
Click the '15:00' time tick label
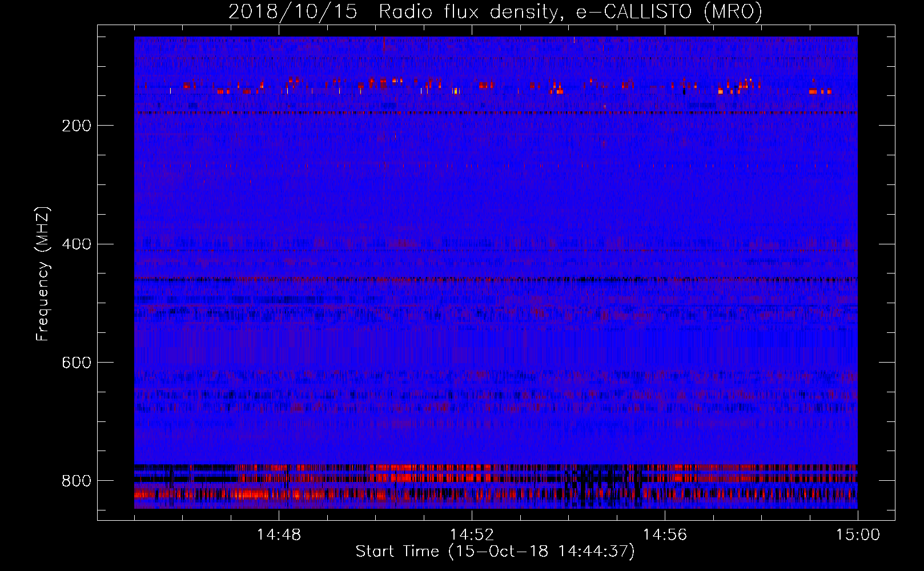(858, 535)
